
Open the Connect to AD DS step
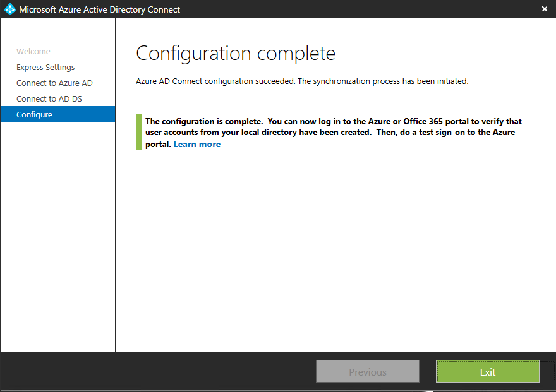click(49, 99)
